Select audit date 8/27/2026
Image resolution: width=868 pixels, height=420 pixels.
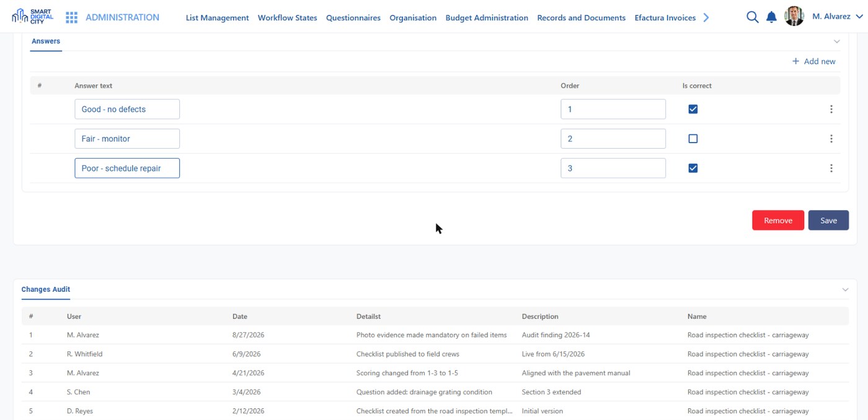coord(248,335)
